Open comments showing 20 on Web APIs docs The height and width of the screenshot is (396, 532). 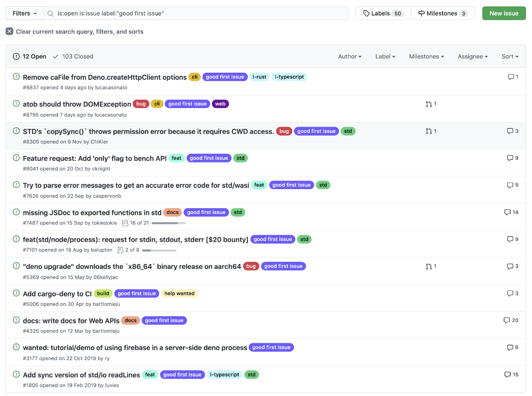(511, 320)
